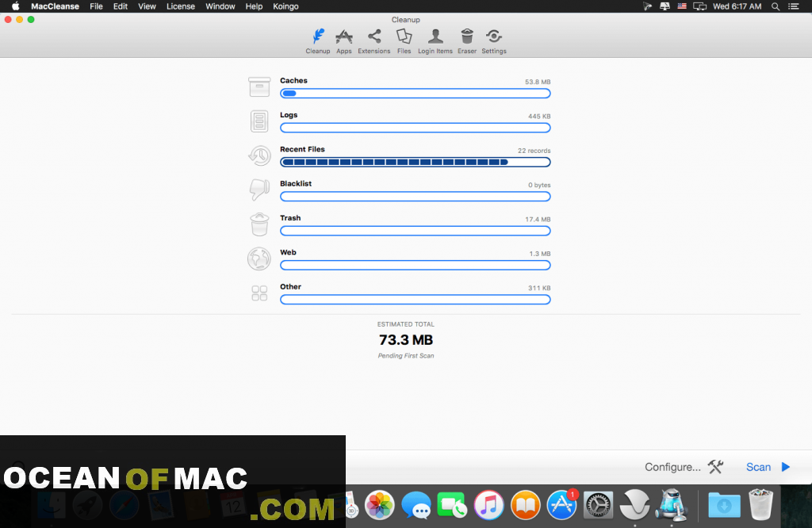The height and width of the screenshot is (528, 812).
Task: Click the Web progress bar
Action: pos(416,265)
